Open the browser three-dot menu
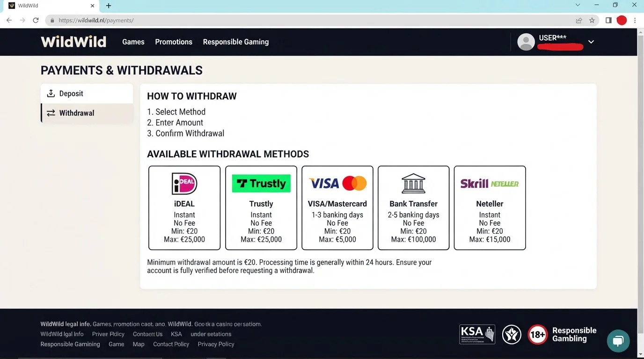This screenshot has height=359, width=644. (635, 21)
